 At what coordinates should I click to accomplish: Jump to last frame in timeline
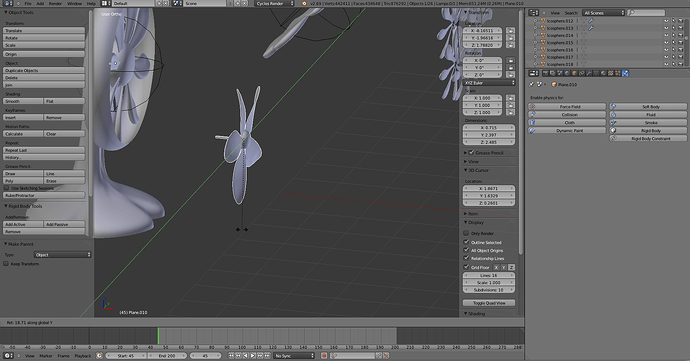pos(267,355)
